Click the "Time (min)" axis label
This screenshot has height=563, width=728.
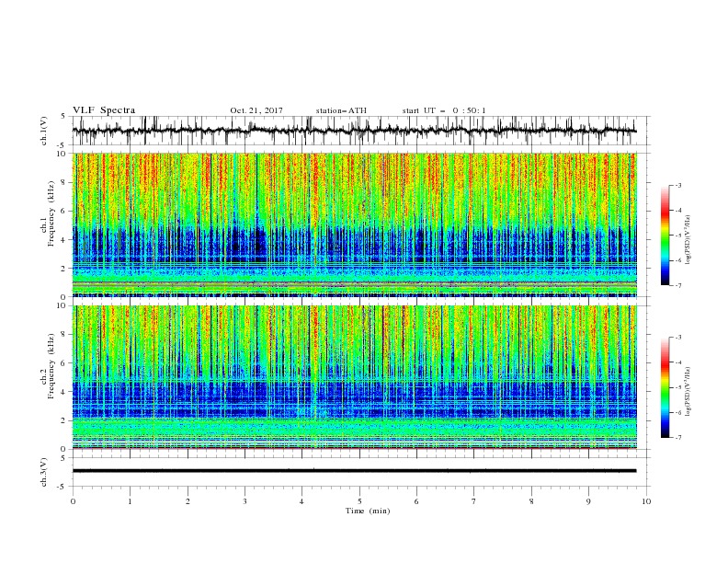click(x=368, y=511)
